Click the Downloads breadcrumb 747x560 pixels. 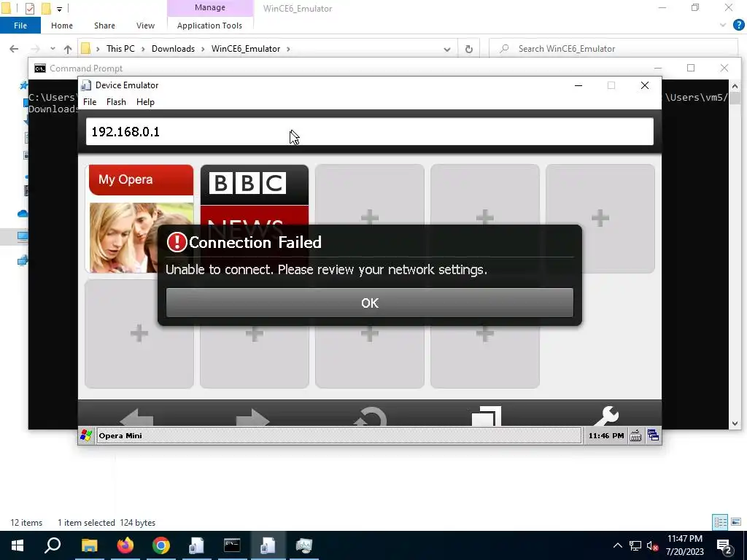tap(173, 49)
